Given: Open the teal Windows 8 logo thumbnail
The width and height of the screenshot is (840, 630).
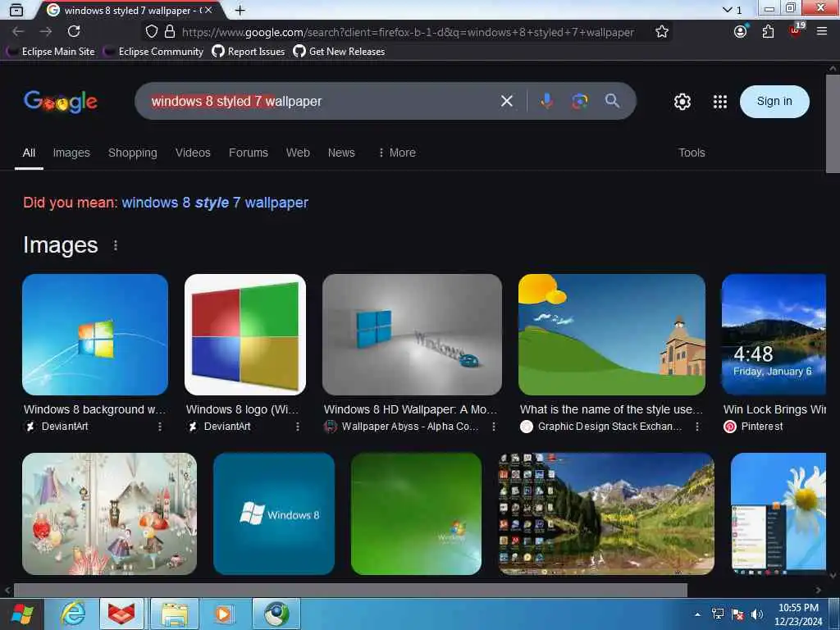Looking at the screenshot, I should click(x=274, y=514).
